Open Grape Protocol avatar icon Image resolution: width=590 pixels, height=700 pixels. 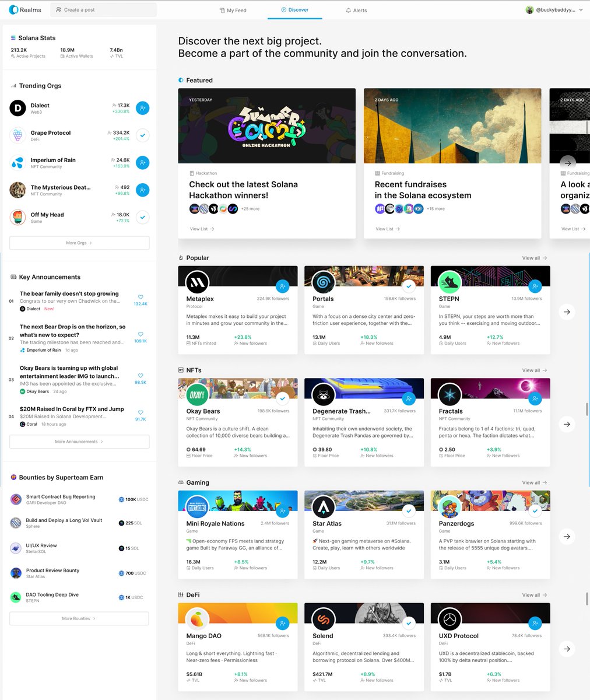(17, 135)
